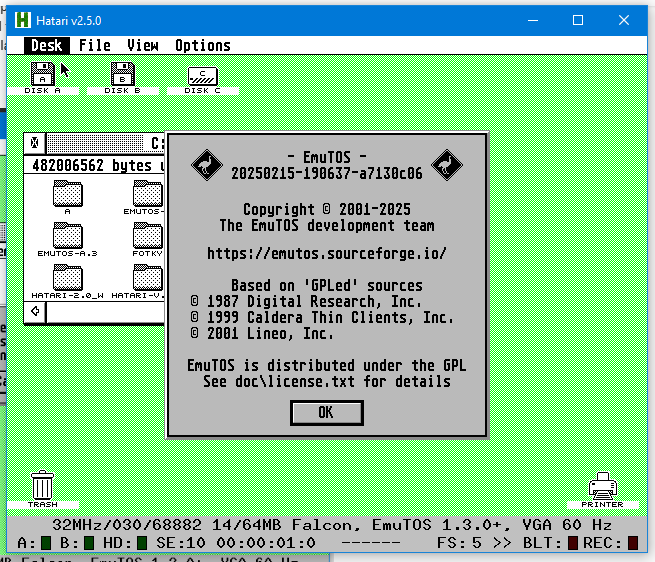Click the C: window close box
Image resolution: width=655 pixels, height=562 pixels.
[x=35, y=143]
